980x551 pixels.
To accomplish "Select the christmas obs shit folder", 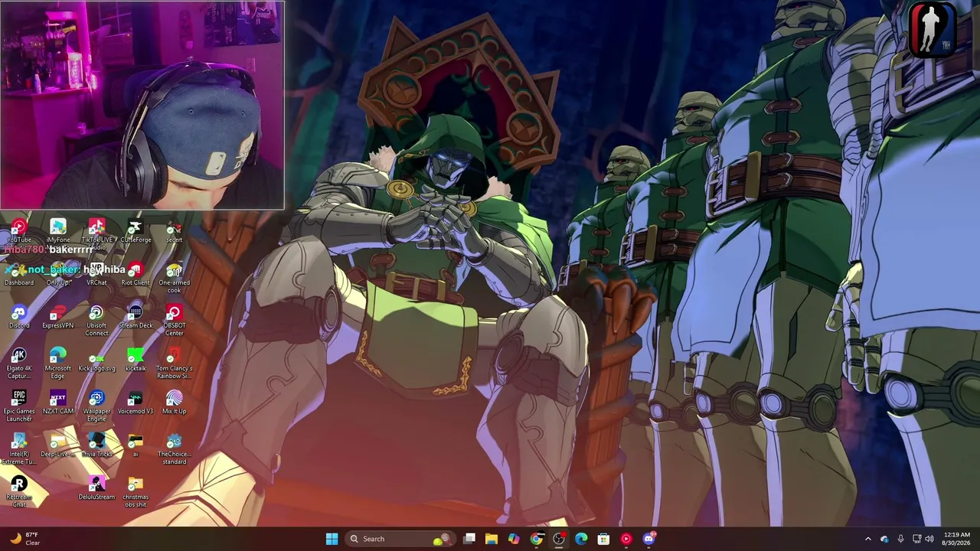I will point(136,491).
